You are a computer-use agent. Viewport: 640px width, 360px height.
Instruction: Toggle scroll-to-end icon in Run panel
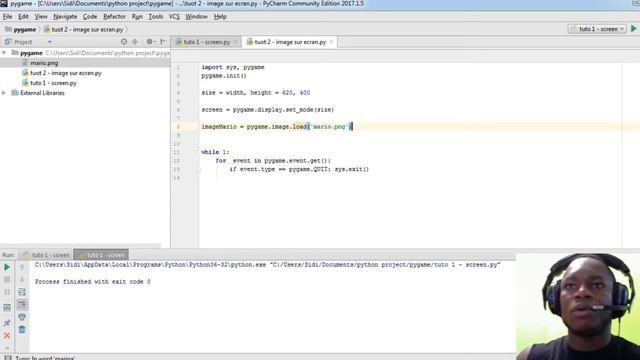pyautogui.click(x=22, y=304)
